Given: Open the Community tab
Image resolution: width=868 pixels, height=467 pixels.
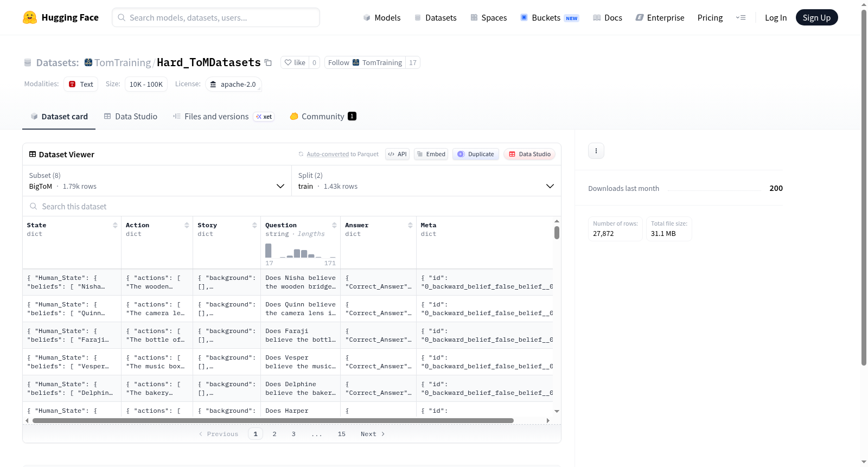Looking at the screenshot, I should point(323,116).
